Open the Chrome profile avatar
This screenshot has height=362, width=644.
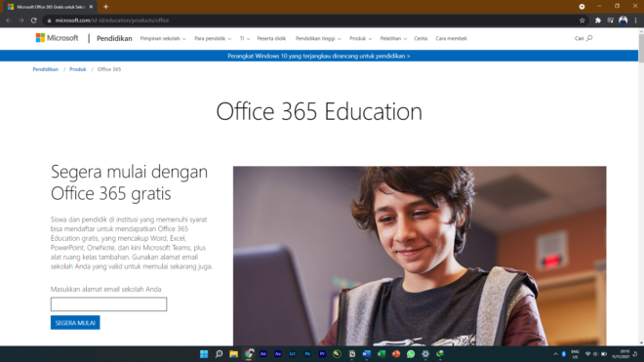pos(624,20)
